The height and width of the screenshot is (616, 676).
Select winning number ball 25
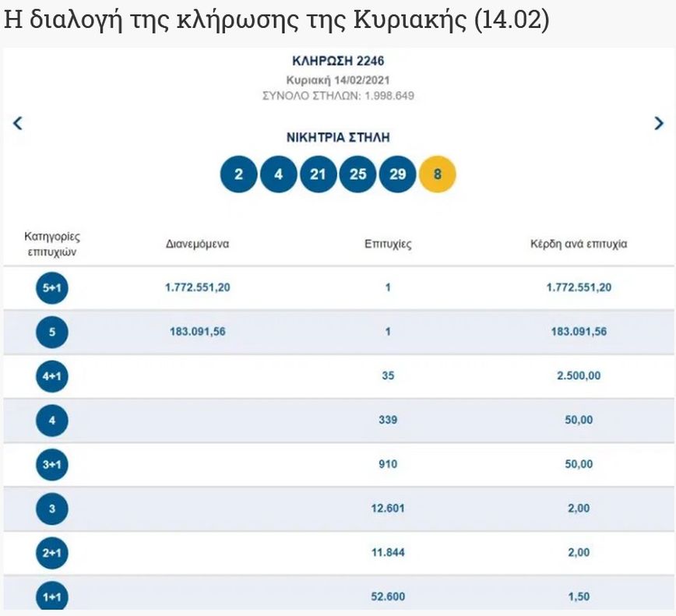(357, 174)
